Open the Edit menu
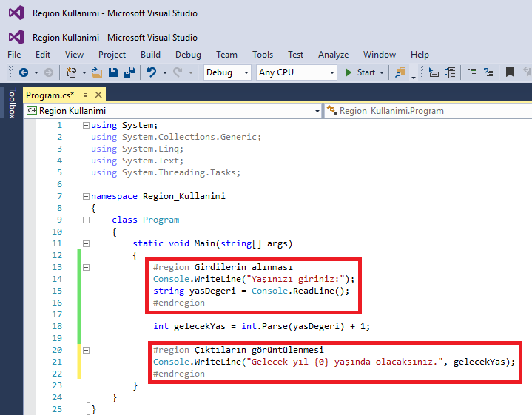 (x=43, y=55)
